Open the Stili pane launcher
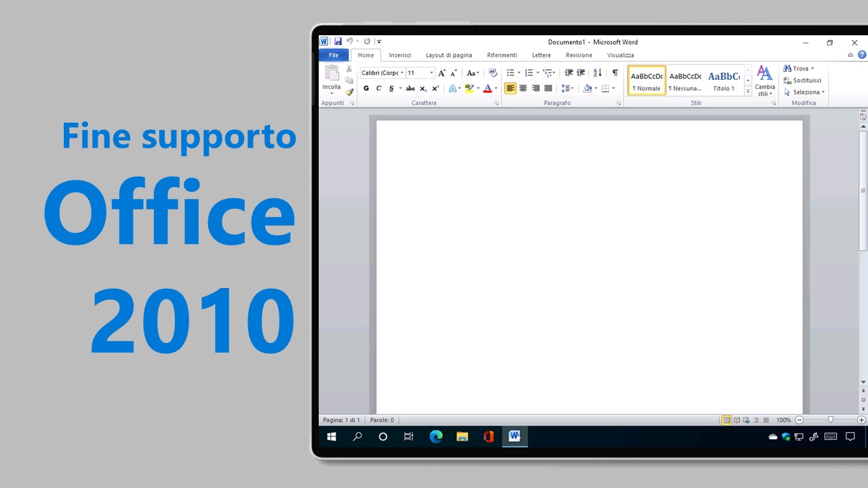The width and height of the screenshot is (868, 488). point(774,103)
